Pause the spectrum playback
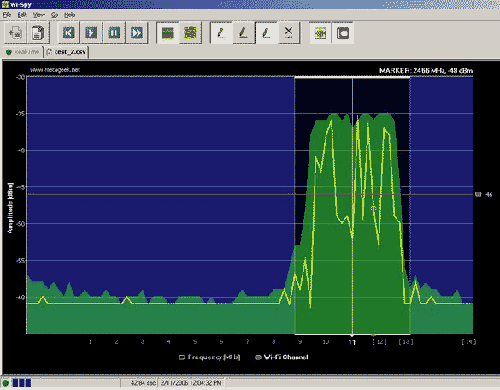500x390 pixels. 114,33
